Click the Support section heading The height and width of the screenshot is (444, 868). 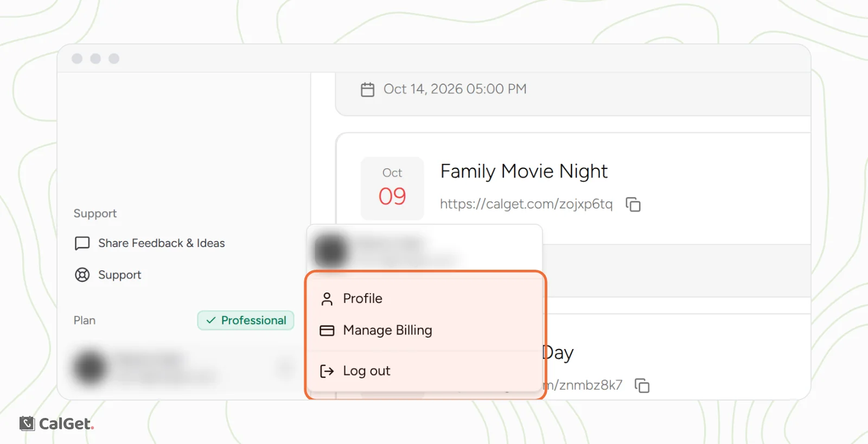95,213
